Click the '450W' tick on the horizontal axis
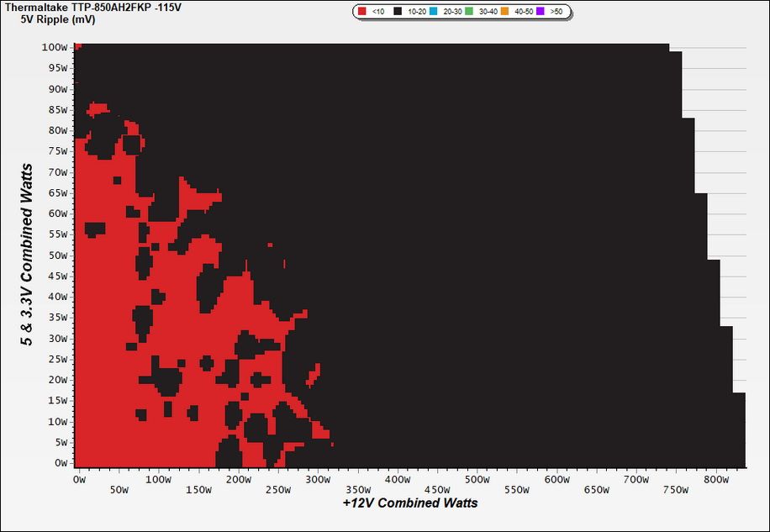The image size is (770, 532). point(438,490)
